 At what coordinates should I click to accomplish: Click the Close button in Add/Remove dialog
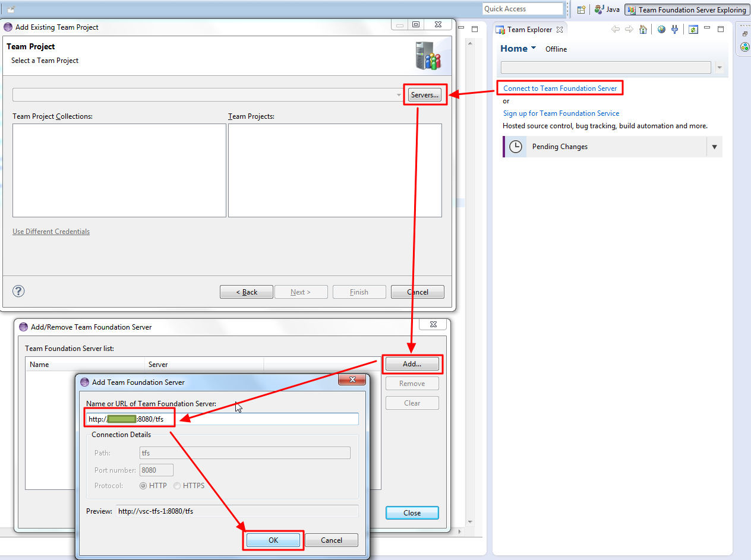(x=412, y=513)
